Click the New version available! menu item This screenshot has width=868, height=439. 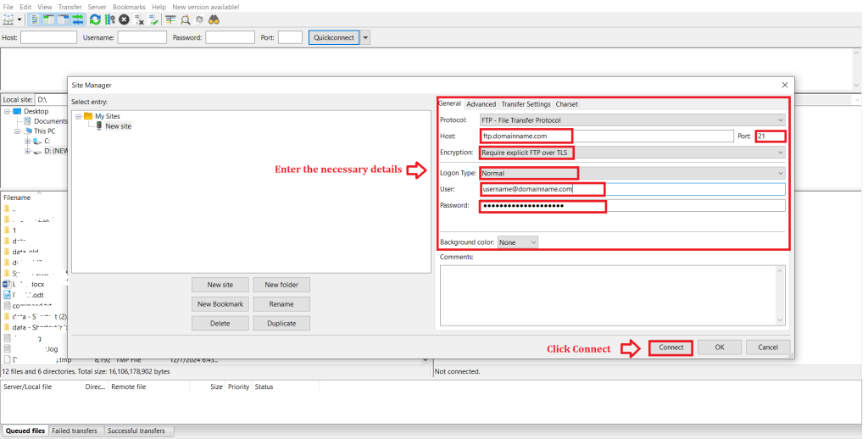(206, 7)
